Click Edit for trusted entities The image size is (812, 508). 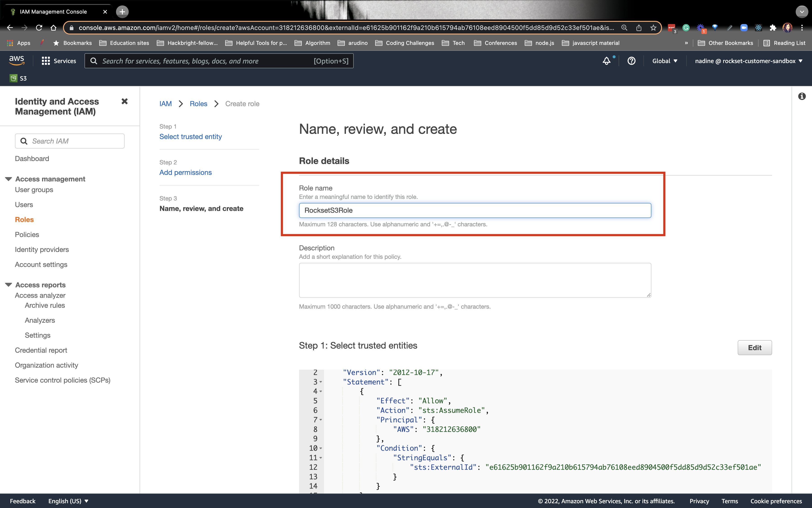754,348
